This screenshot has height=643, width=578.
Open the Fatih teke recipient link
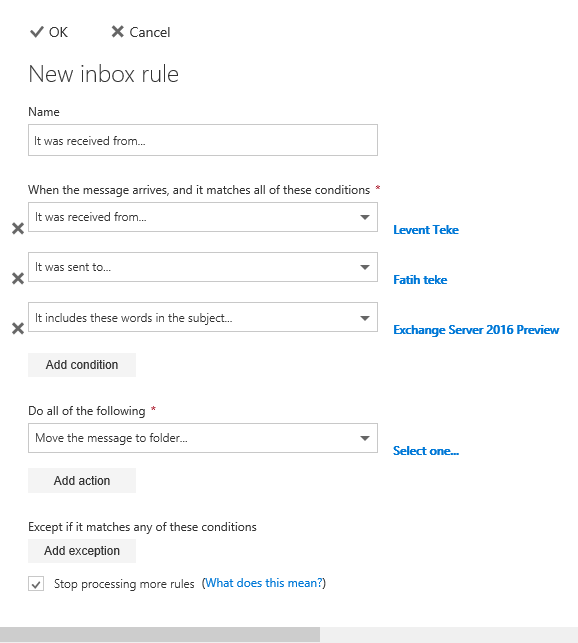[x=420, y=280]
